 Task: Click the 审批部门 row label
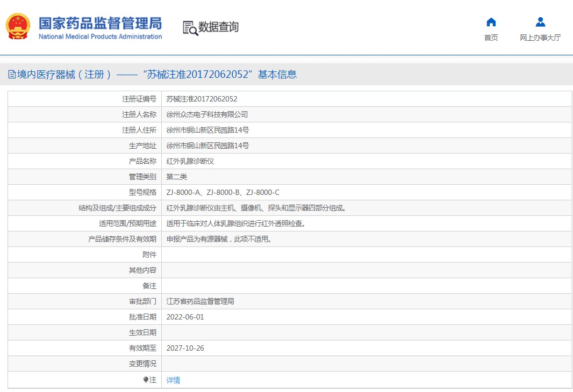142,301
